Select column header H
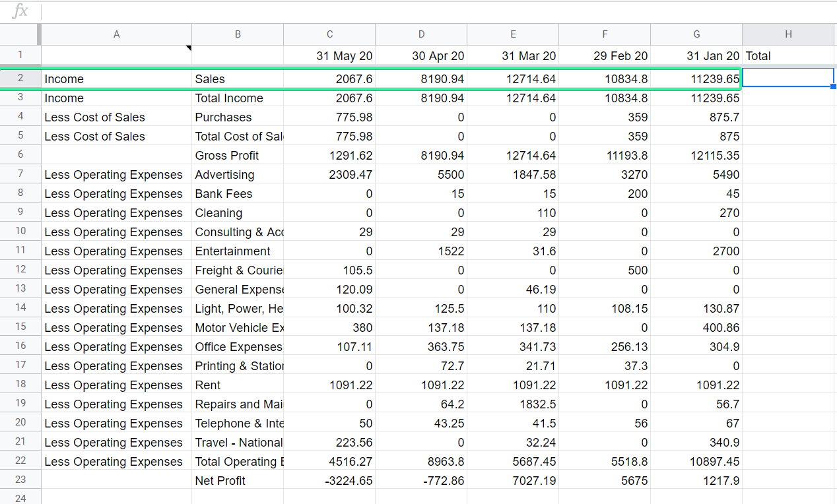The height and width of the screenshot is (504, 837). 788,34
